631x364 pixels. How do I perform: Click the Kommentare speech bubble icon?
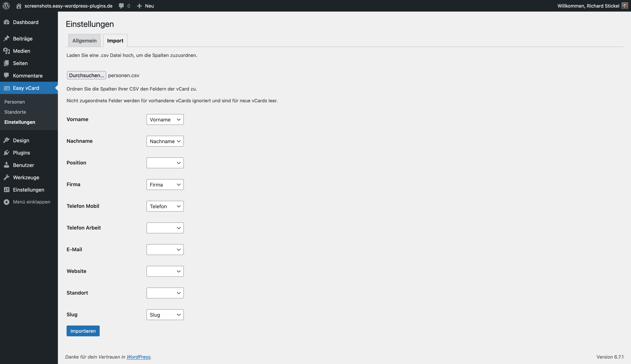(x=7, y=76)
